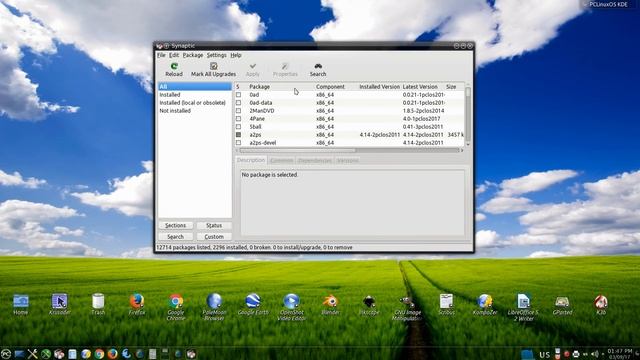The width and height of the screenshot is (640, 360).
Task: Sort by the Component column header
Action: tap(336, 87)
